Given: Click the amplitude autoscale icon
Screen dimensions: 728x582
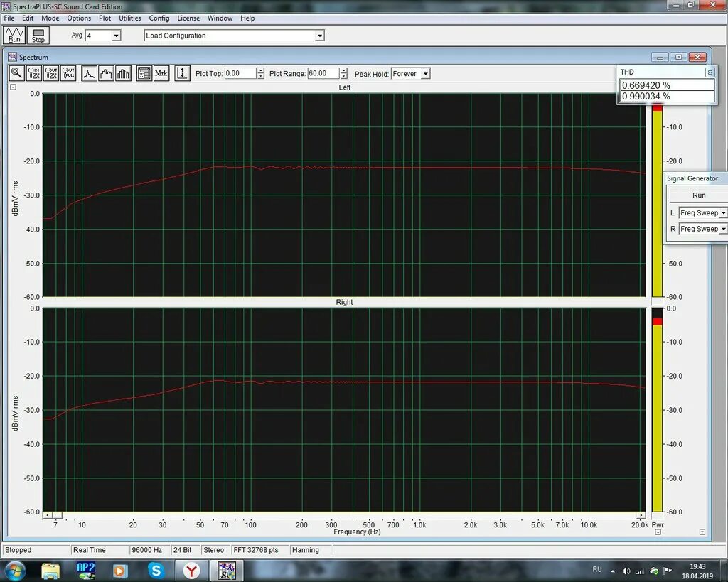Looking at the screenshot, I should click(182, 73).
